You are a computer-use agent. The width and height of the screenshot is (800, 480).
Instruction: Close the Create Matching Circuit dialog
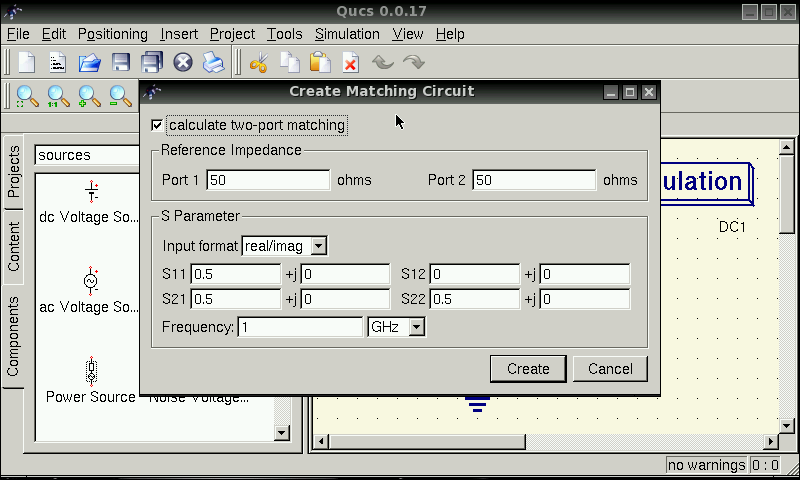click(648, 92)
